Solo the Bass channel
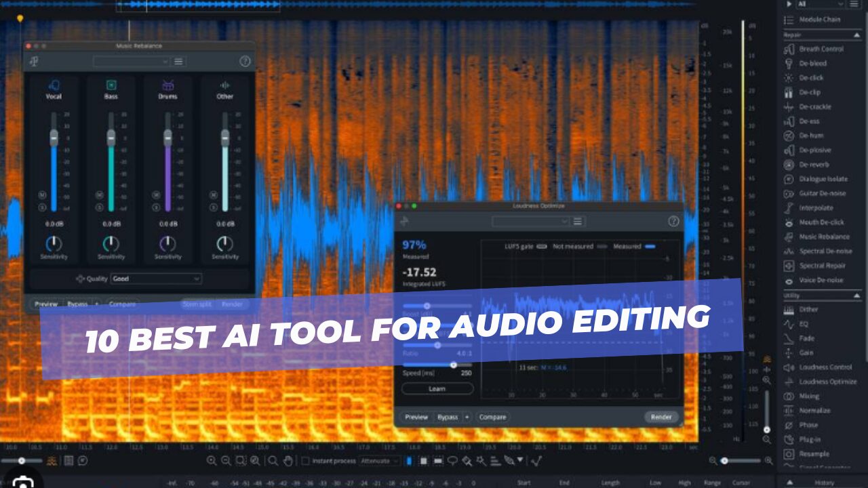 point(99,207)
